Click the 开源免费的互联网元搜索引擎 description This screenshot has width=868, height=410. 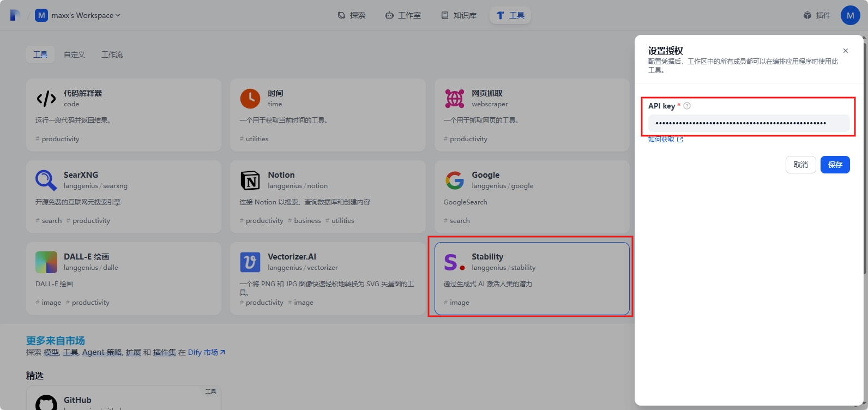point(78,202)
